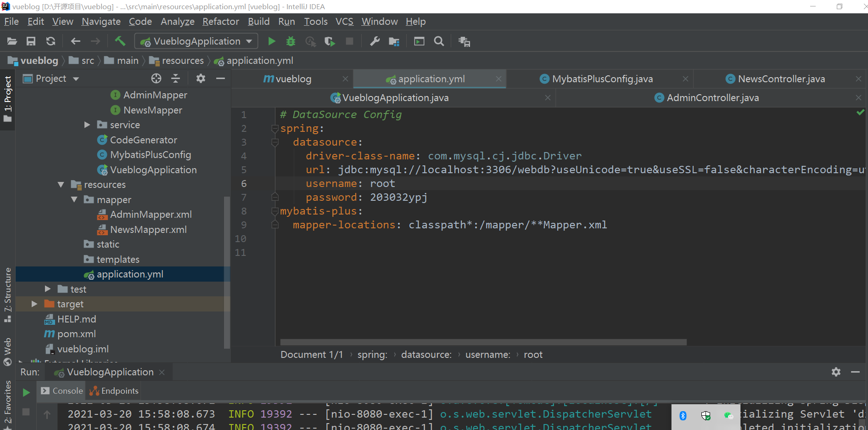The image size is (868, 430).
Task: Click the resources breadcrumb in the navigation bar
Action: [x=183, y=60]
